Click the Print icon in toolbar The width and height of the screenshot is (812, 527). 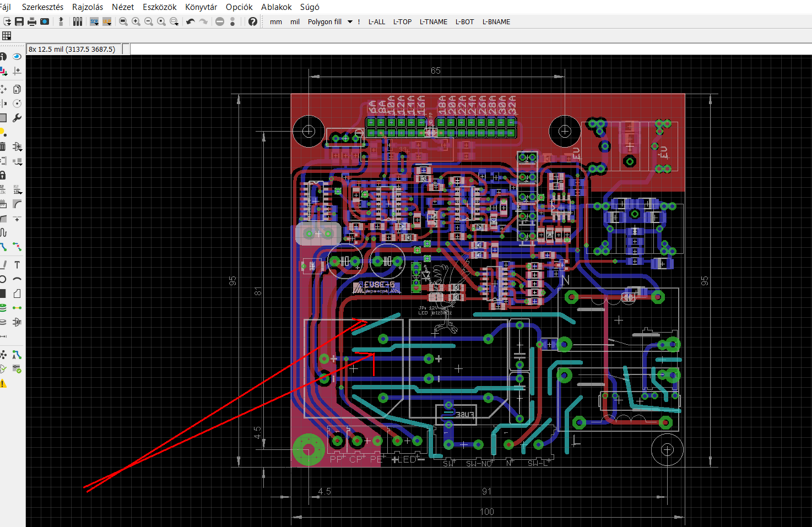click(32, 21)
